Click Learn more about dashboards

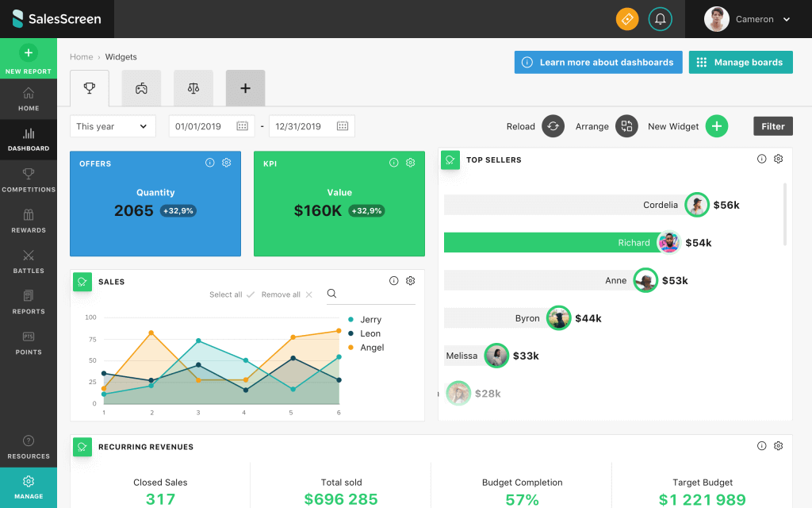tap(598, 62)
